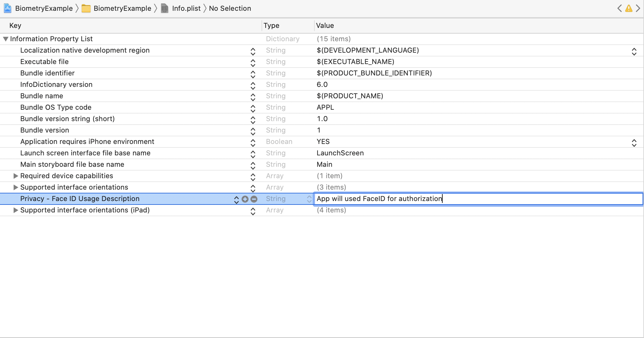Click the $(EXECUTABLE_NAME) value
This screenshot has height=338, width=644.
pyautogui.click(x=355, y=62)
